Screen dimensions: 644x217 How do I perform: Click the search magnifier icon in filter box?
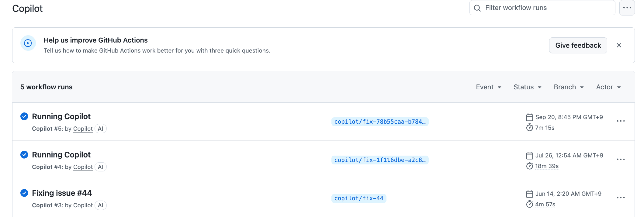477,8
